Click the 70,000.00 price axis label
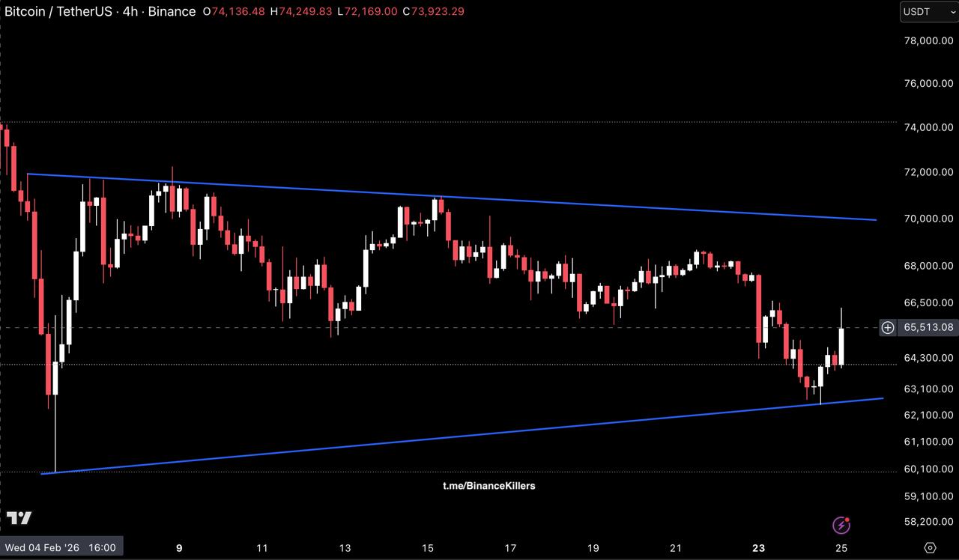Screen dimensions: 959x560 click(x=928, y=219)
